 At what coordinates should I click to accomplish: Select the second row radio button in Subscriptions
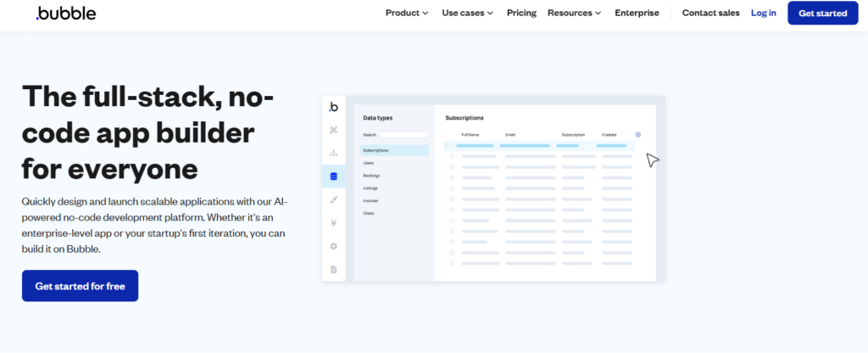(x=452, y=156)
